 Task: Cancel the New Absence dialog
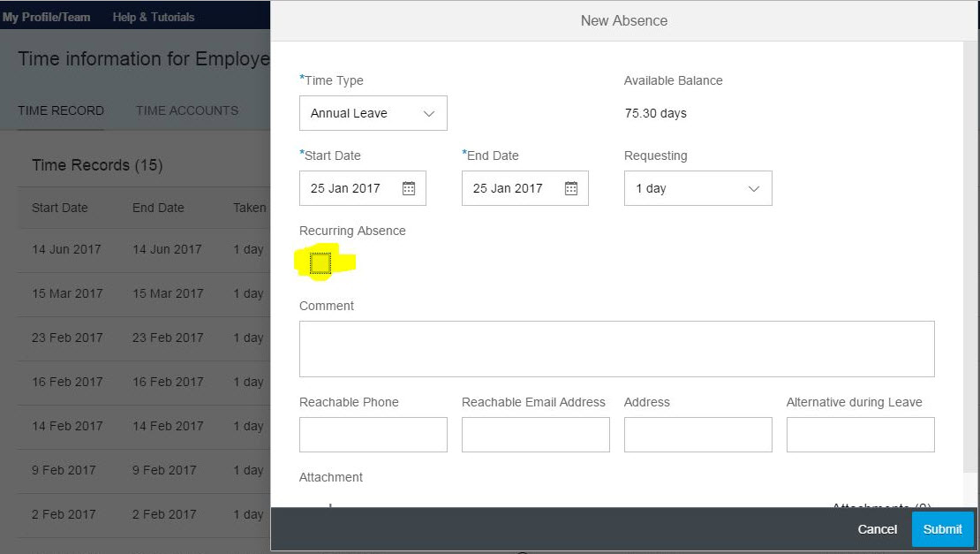(x=877, y=529)
